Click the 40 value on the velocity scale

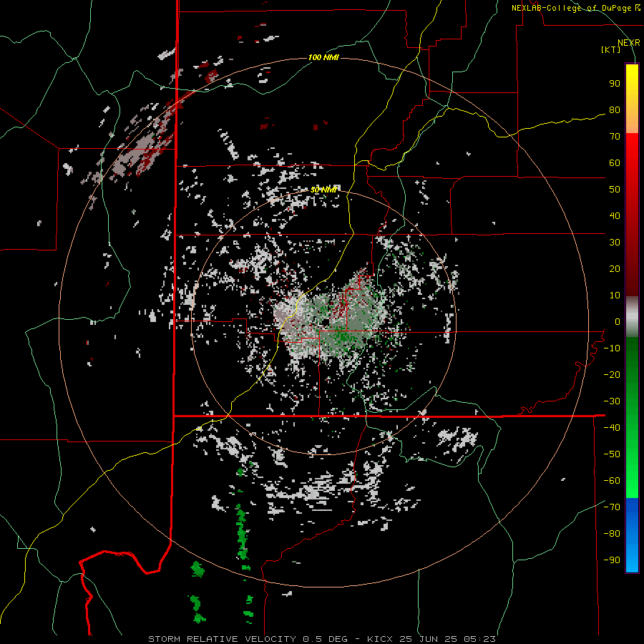pyautogui.click(x=615, y=216)
